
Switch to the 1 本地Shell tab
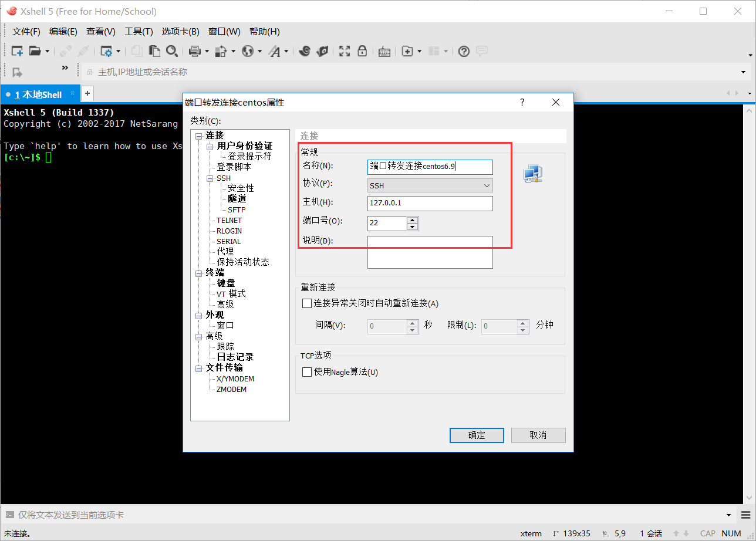tap(38, 94)
